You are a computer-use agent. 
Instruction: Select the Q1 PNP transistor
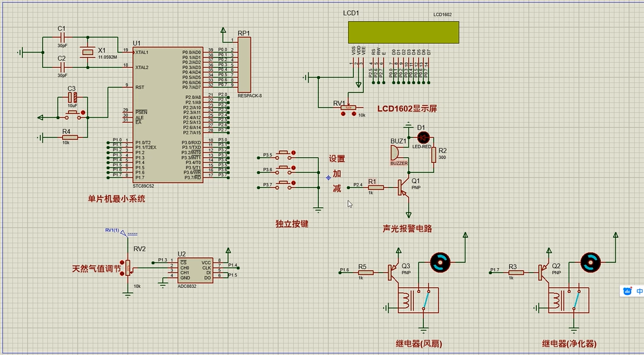402,185
